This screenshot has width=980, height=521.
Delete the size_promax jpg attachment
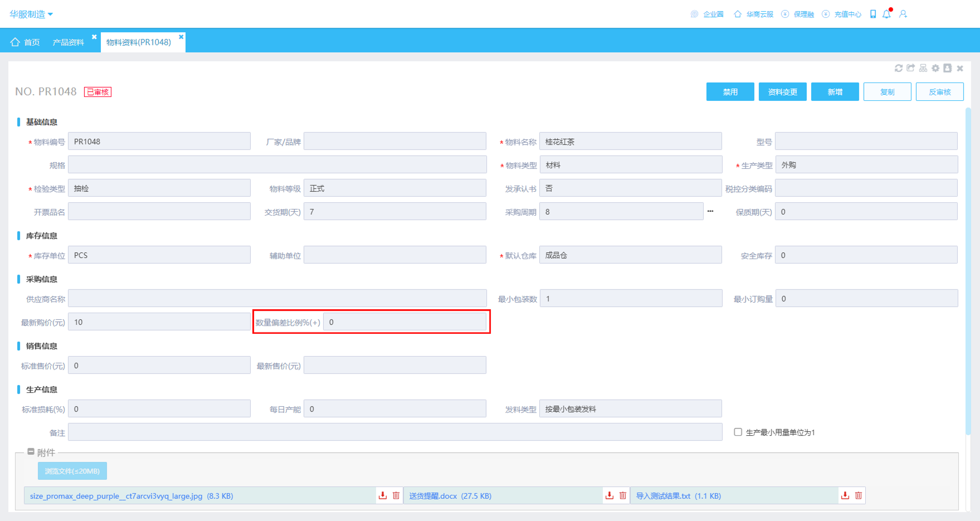[396, 495]
